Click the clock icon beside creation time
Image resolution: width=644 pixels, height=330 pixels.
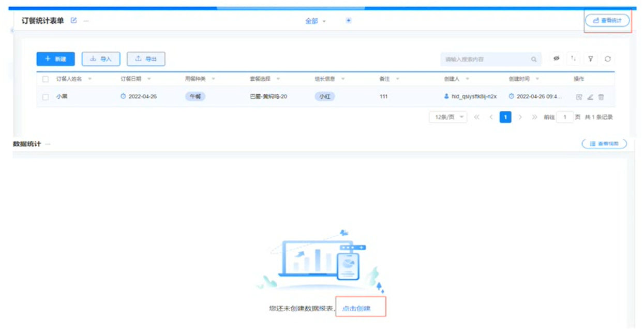tap(512, 96)
